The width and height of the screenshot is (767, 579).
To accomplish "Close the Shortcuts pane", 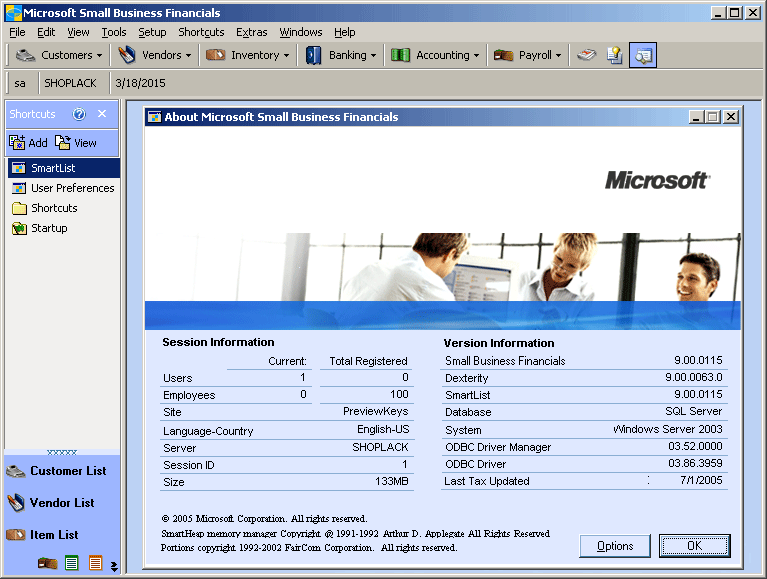I will point(102,113).
